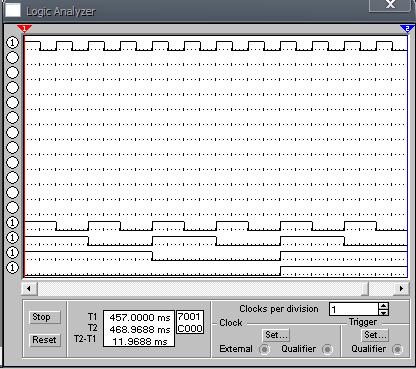Decrease Clocks per division value
The width and height of the screenshot is (416, 369).
click(384, 313)
